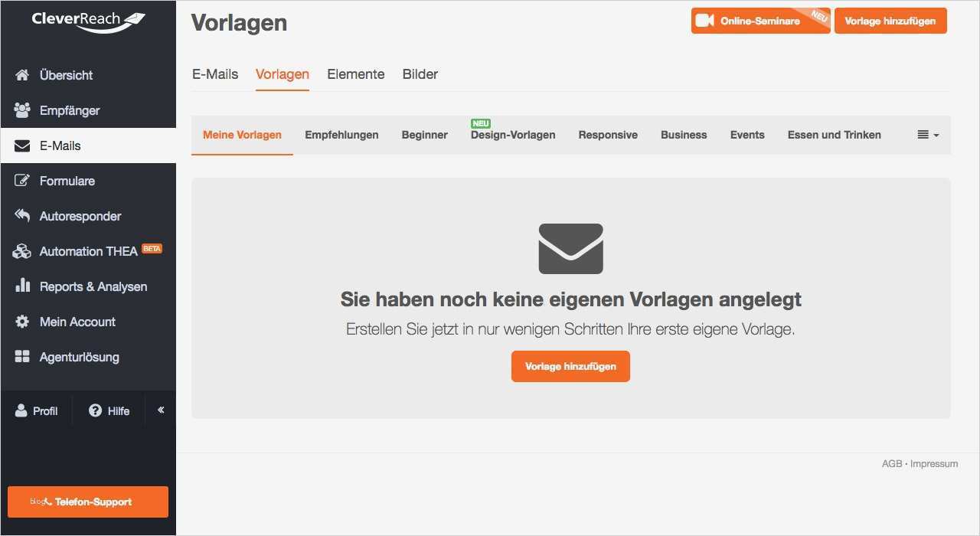Click the Automation THEA workflow icon
The width and height of the screenshot is (980, 536).
click(x=21, y=250)
